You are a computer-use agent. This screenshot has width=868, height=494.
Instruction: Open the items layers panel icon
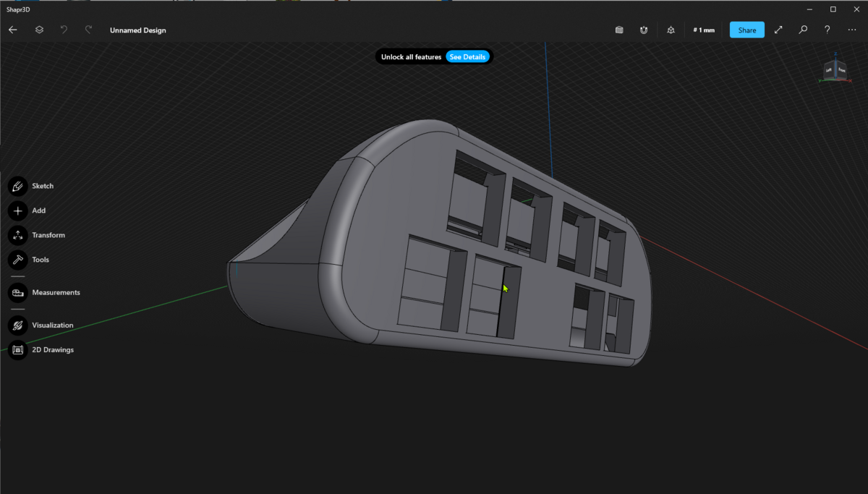tap(39, 30)
